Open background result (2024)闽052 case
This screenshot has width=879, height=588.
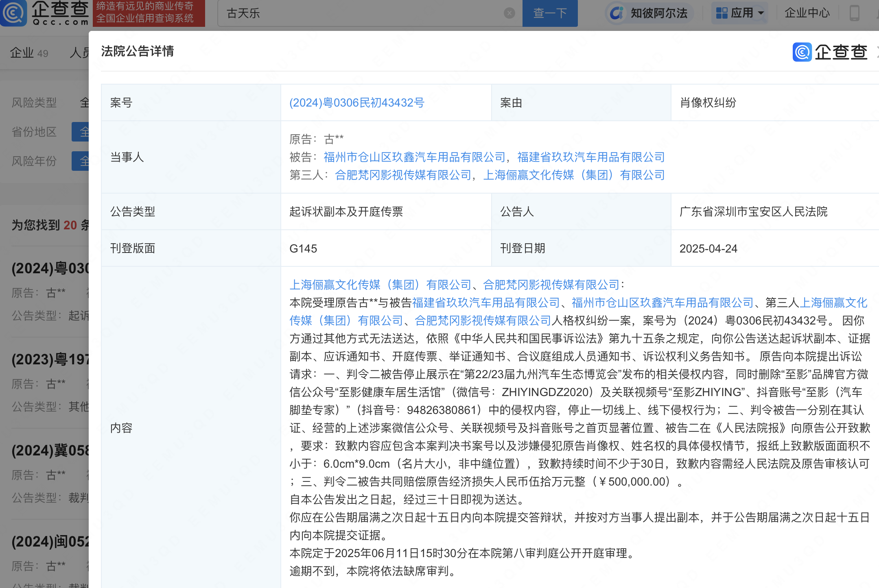(x=50, y=542)
